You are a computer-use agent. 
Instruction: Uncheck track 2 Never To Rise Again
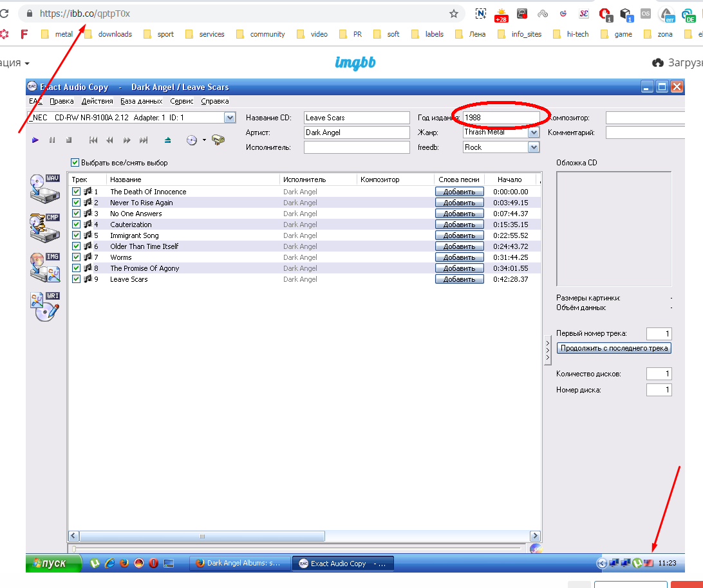(x=76, y=203)
